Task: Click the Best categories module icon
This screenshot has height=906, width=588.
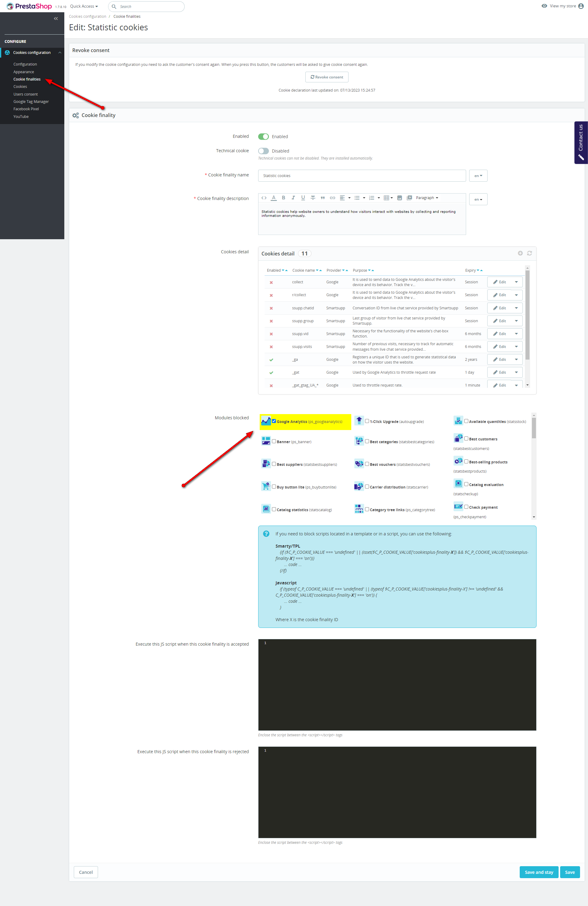Action: [x=359, y=441]
